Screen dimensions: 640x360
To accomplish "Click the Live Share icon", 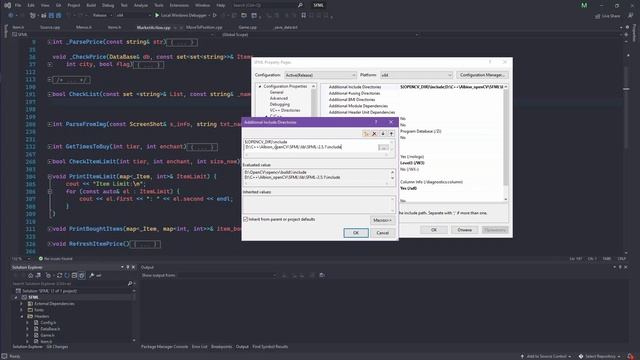I will click(608, 16).
